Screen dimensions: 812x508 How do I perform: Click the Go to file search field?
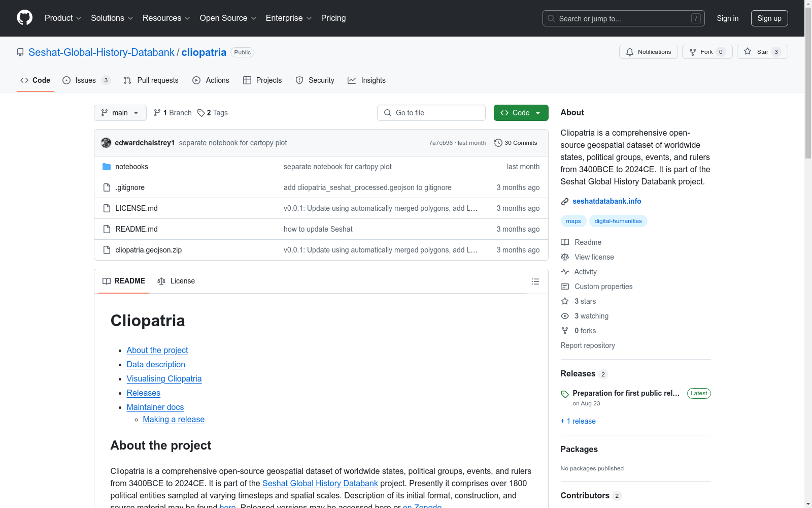[431, 113]
